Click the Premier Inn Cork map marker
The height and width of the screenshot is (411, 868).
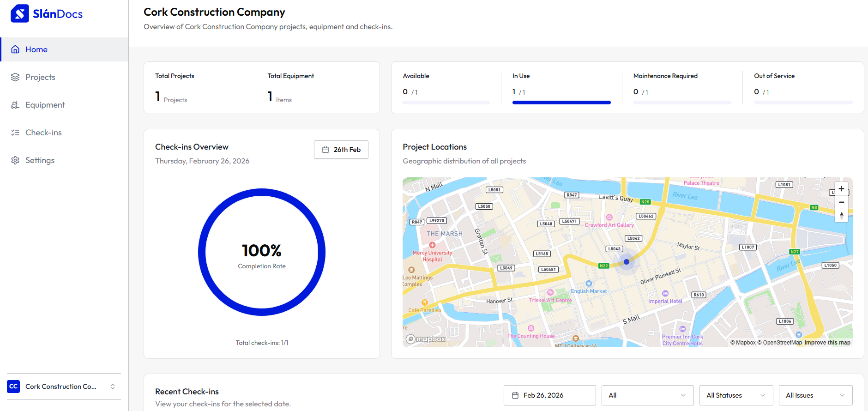pos(682,329)
